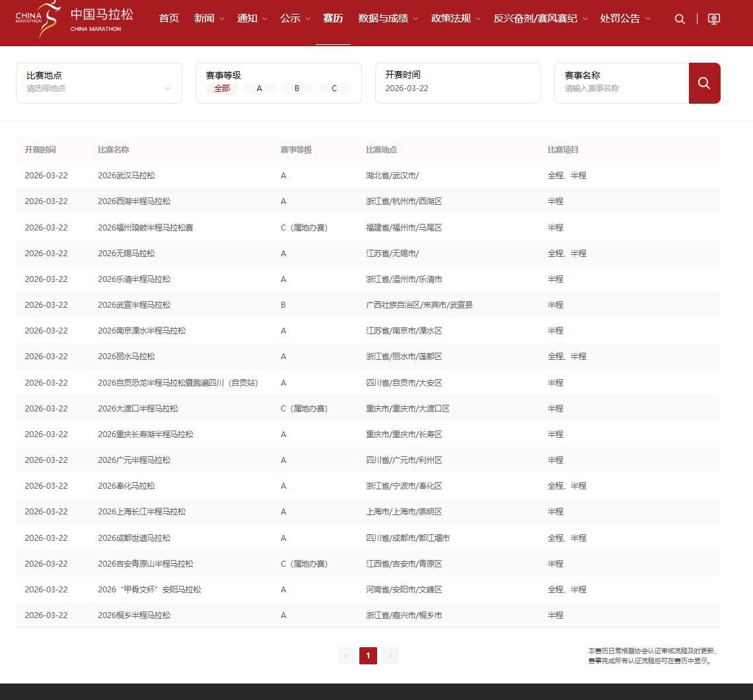Go to next page arrow

click(x=390, y=656)
